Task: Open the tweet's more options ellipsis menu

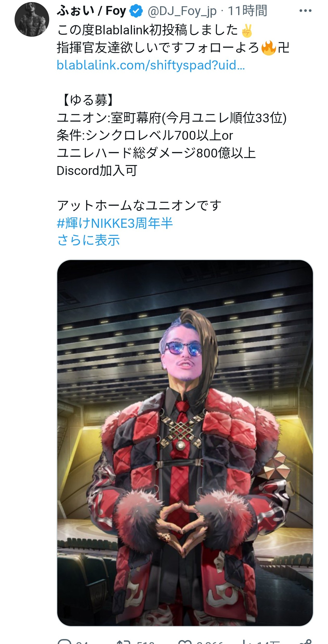Action: [305, 11]
